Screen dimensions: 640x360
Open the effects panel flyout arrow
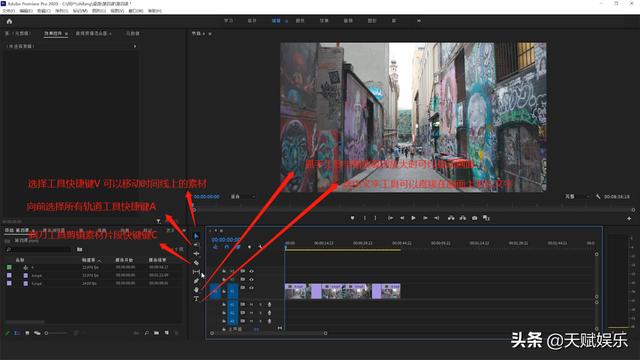[x=135, y=47]
